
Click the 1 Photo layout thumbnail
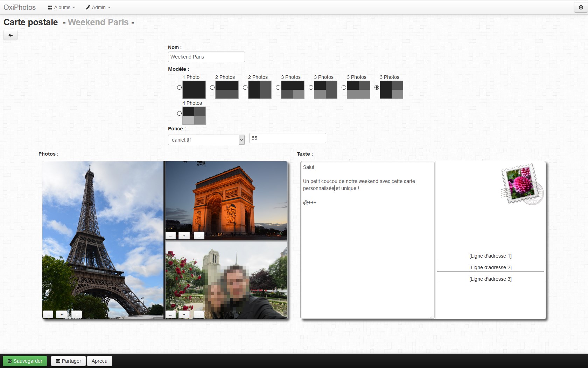[x=194, y=90]
